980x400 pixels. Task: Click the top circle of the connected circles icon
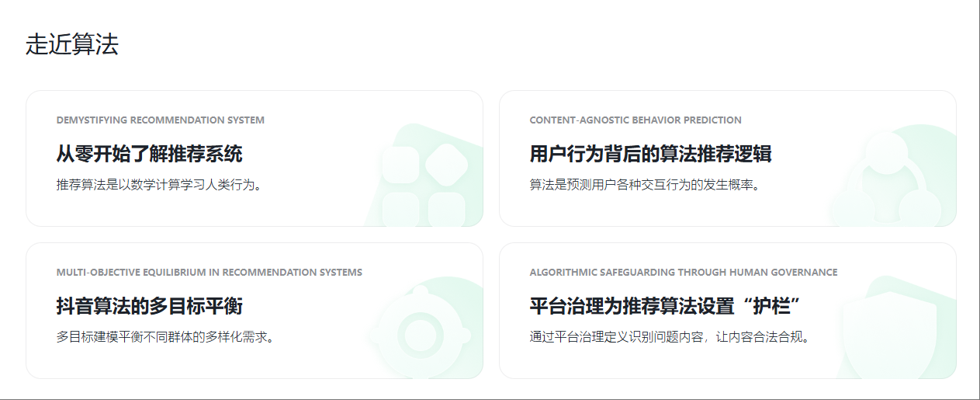[885, 151]
